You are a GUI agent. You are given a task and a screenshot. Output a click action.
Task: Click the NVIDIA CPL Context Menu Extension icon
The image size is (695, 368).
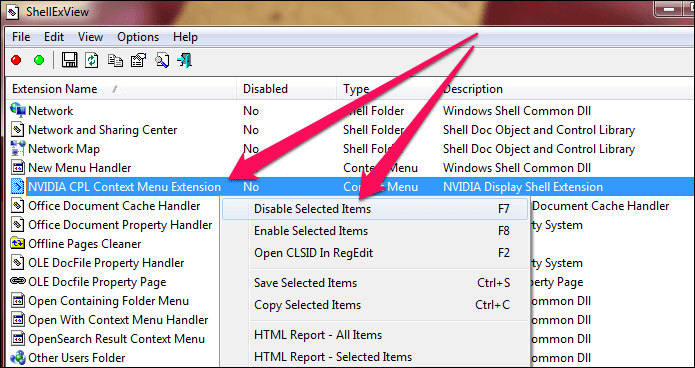click(x=18, y=187)
